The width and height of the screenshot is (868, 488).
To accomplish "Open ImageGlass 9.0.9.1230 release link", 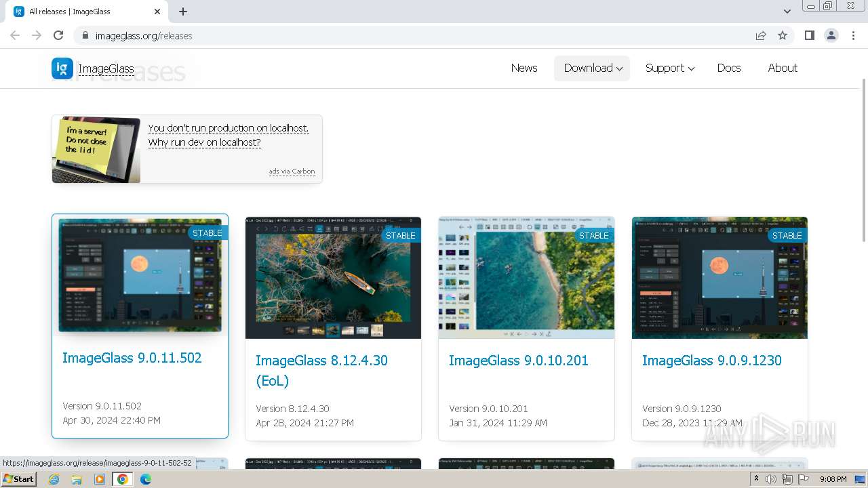I will pos(712,361).
